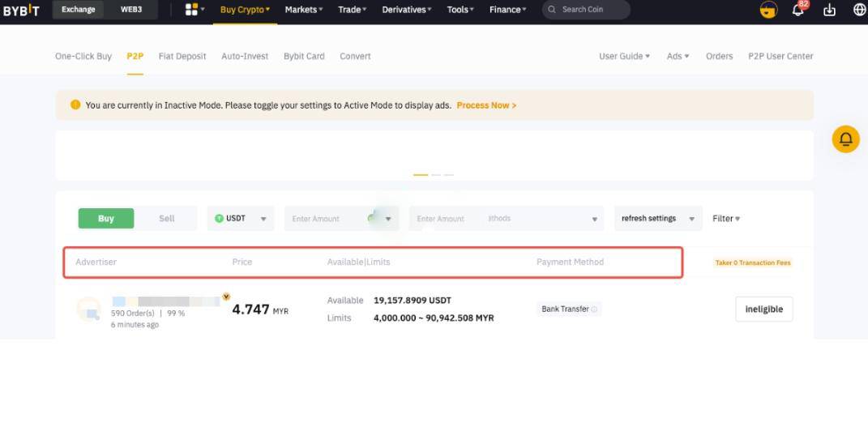
Task: Open the apps grid menu icon
Action: coord(192,10)
